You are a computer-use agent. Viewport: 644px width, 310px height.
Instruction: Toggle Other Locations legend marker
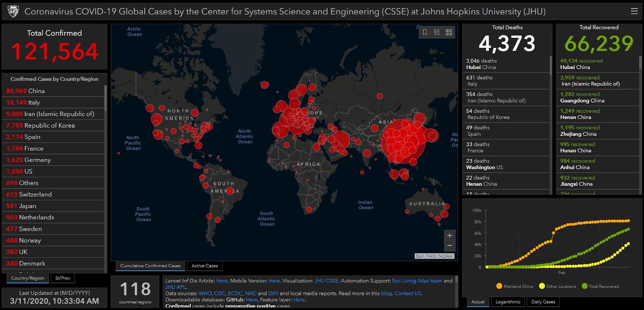point(542,286)
